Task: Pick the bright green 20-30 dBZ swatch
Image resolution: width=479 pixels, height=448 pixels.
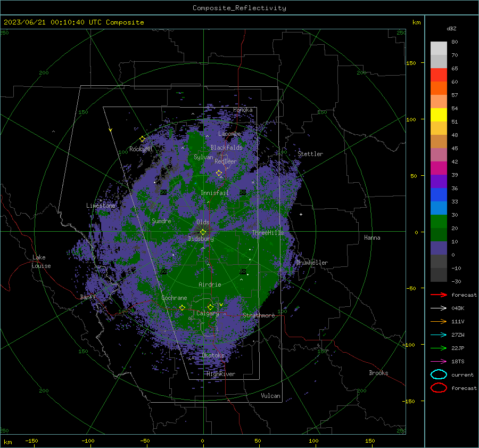Action: [439, 222]
